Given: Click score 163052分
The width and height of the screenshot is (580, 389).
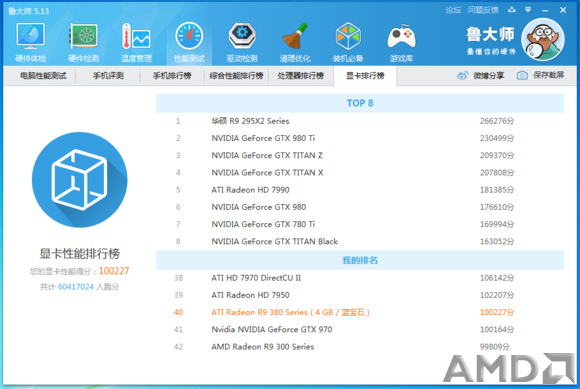Looking at the screenshot, I should coord(497,241).
